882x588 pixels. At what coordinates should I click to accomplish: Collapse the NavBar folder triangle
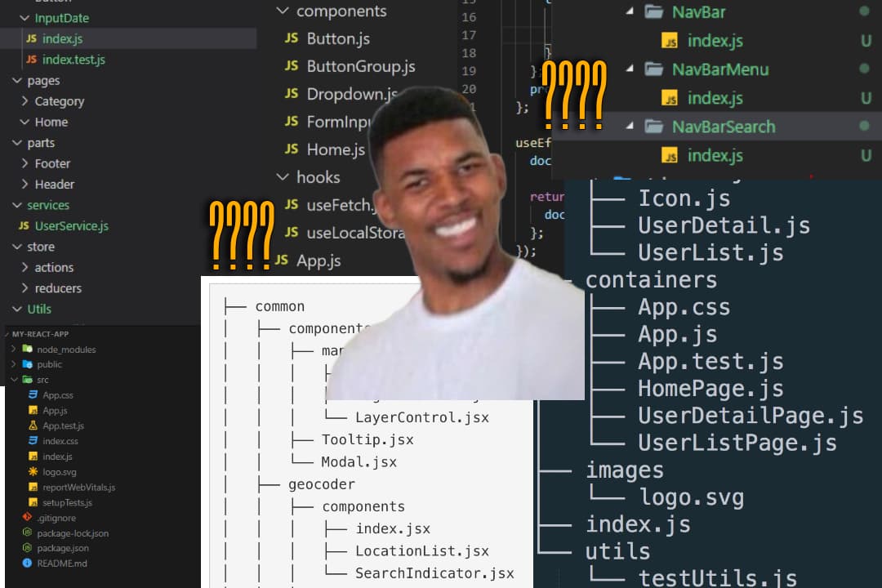click(629, 12)
